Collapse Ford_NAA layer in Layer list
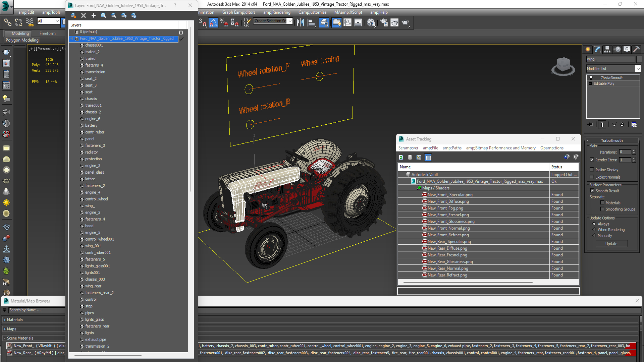Image resolution: width=644 pixels, height=362 pixels. point(71,39)
